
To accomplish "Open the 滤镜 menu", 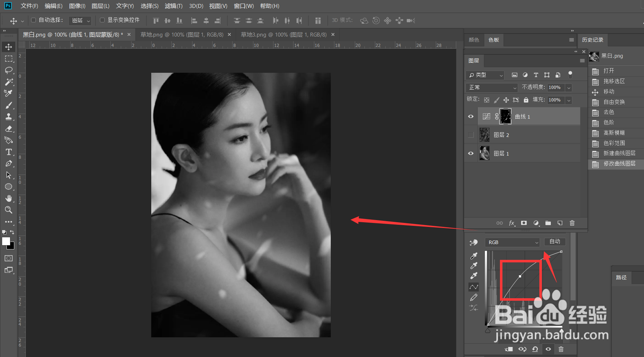I will click(x=173, y=6).
